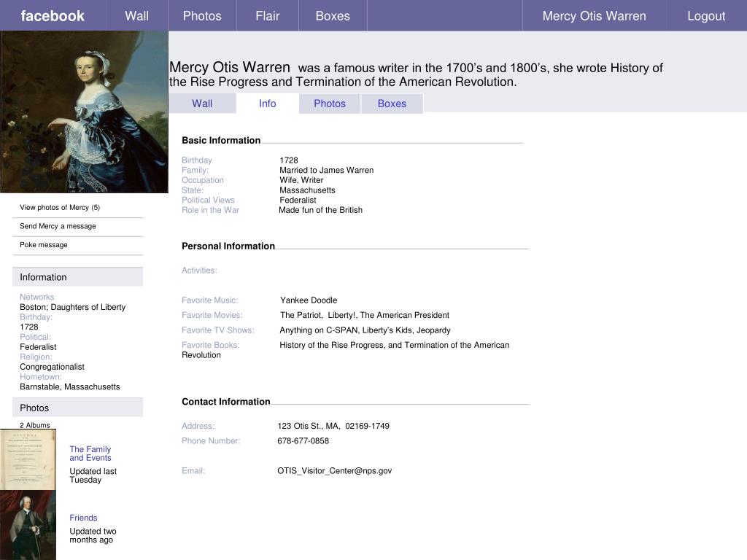Image resolution: width=747 pixels, height=560 pixels.
Task: Open Boxes in the top navigation bar
Action: pos(333,16)
